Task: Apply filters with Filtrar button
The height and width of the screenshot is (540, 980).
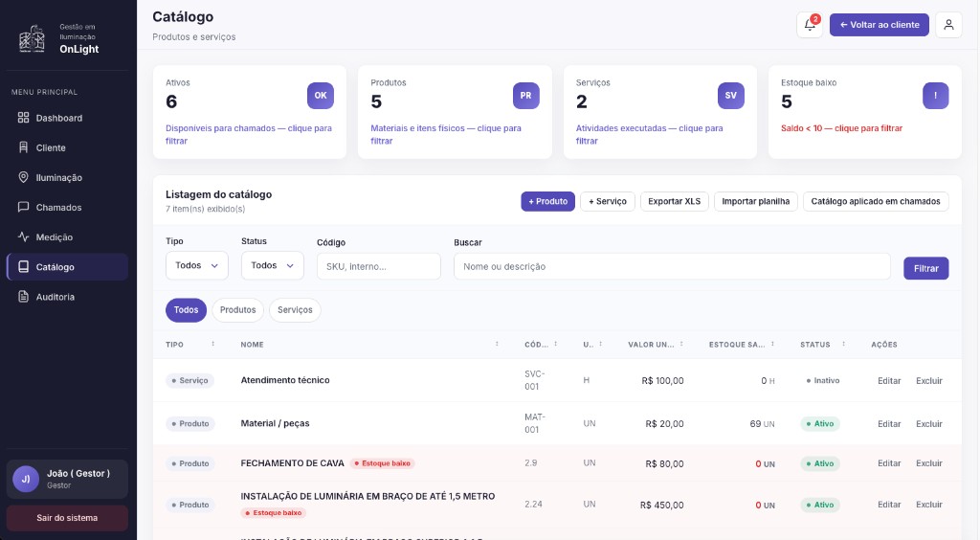Action: pyautogui.click(x=925, y=268)
